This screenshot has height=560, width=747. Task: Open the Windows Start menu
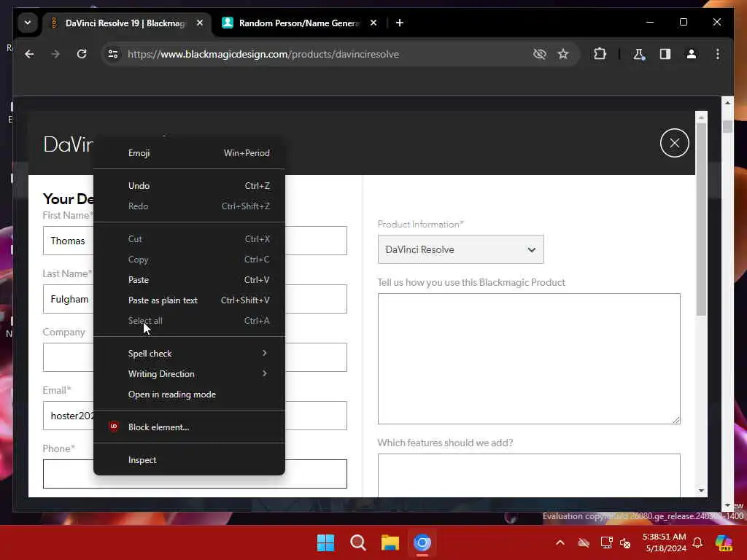click(x=326, y=542)
